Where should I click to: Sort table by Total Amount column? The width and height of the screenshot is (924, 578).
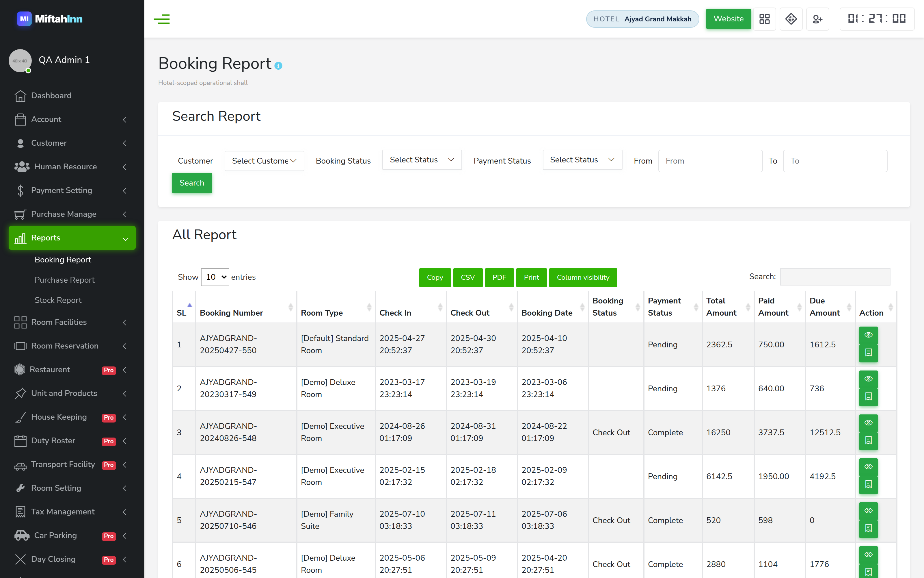click(x=728, y=307)
